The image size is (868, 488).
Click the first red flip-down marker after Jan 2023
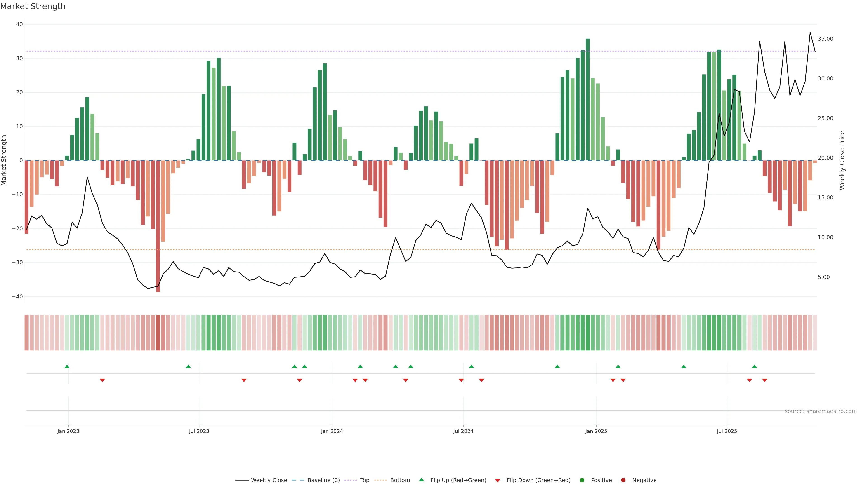pos(102,380)
